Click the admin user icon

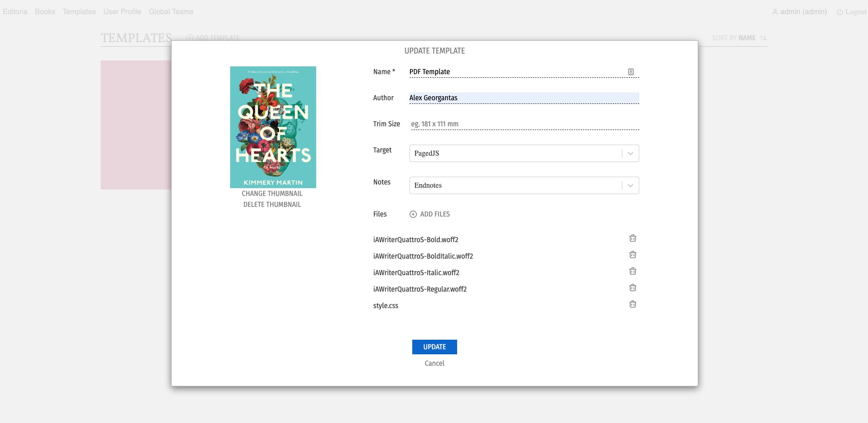point(775,12)
